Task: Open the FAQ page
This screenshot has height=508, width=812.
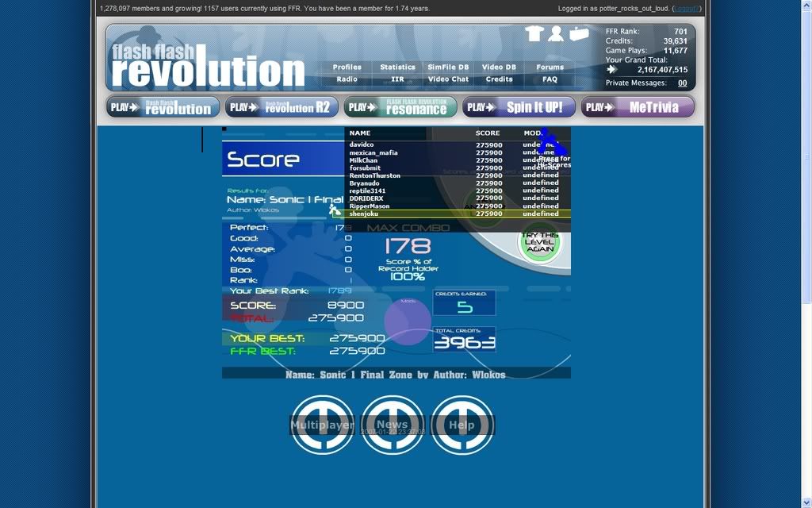Action: coord(550,79)
